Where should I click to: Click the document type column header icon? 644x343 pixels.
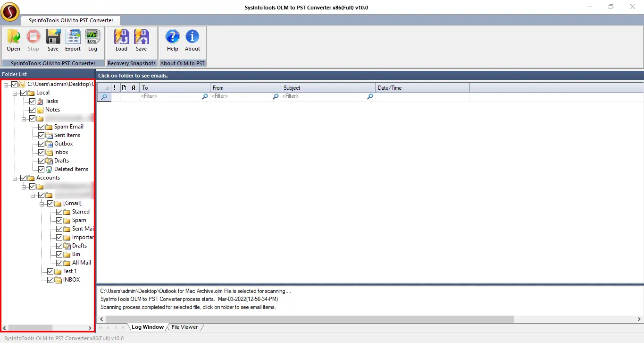pos(124,88)
